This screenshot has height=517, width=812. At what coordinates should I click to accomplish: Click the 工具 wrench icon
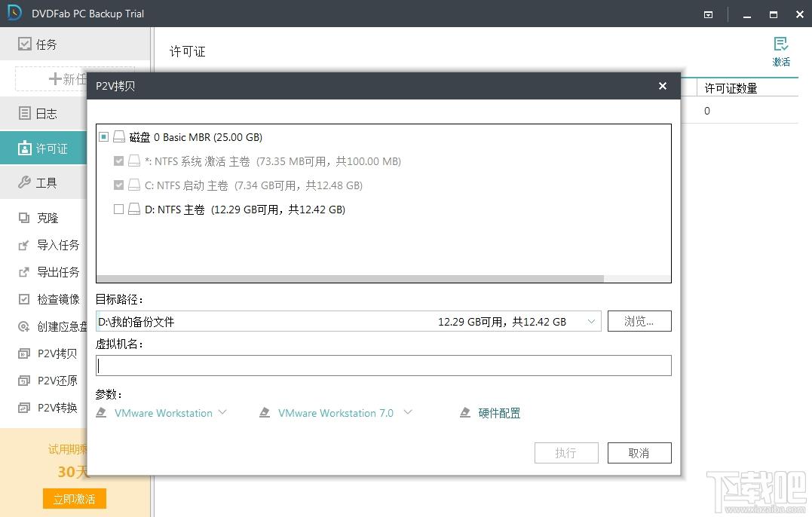tap(24, 182)
